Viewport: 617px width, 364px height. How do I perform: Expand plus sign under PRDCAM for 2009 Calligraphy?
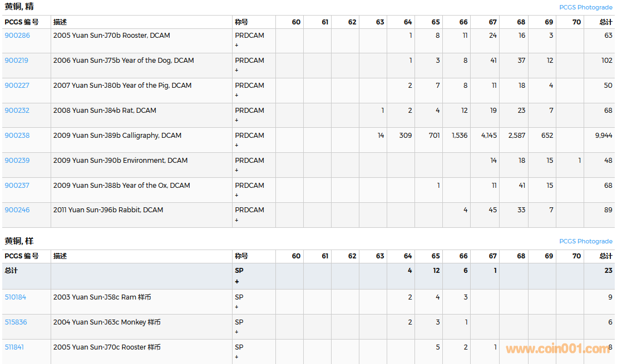click(x=236, y=146)
